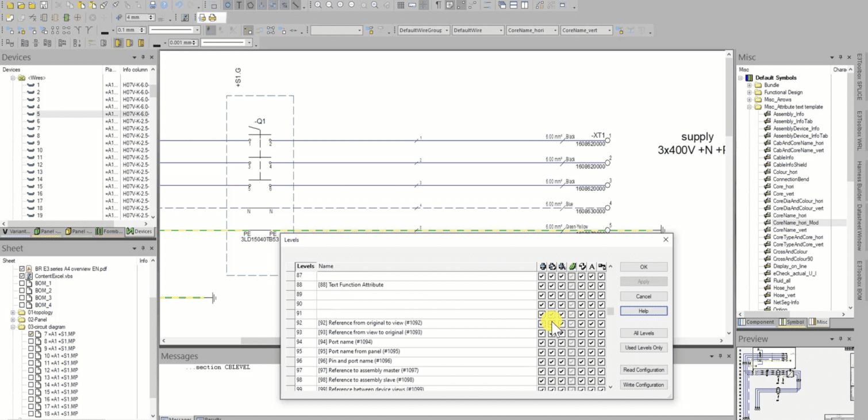Toggle last checkbox in level 96 Pin and port name row

pos(601,361)
